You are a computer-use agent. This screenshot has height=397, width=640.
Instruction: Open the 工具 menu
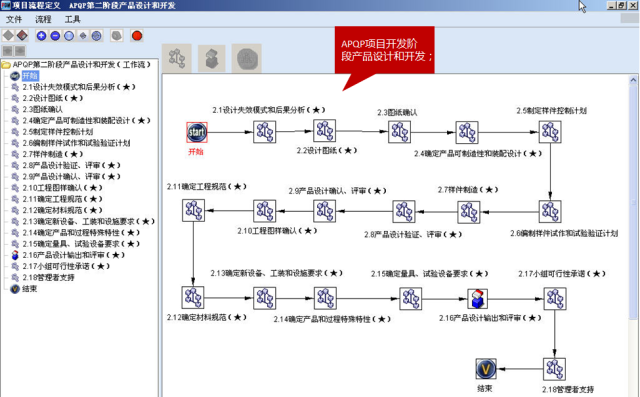(72, 19)
